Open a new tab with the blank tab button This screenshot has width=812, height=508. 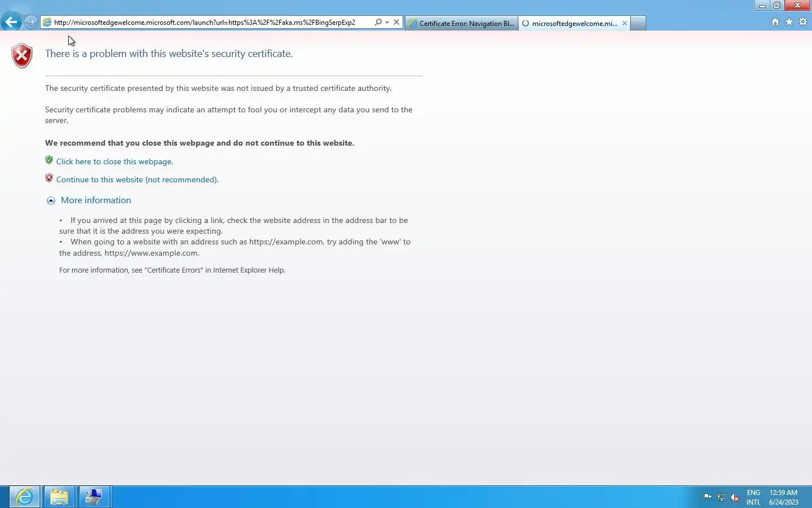tap(638, 23)
